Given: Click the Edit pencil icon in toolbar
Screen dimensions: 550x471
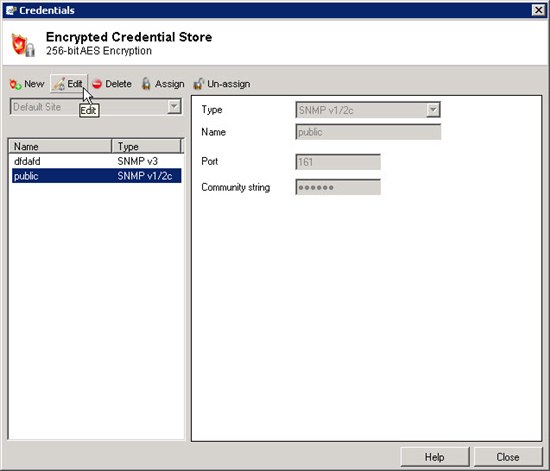Looking at the screenshot, I should click(59, 84).
